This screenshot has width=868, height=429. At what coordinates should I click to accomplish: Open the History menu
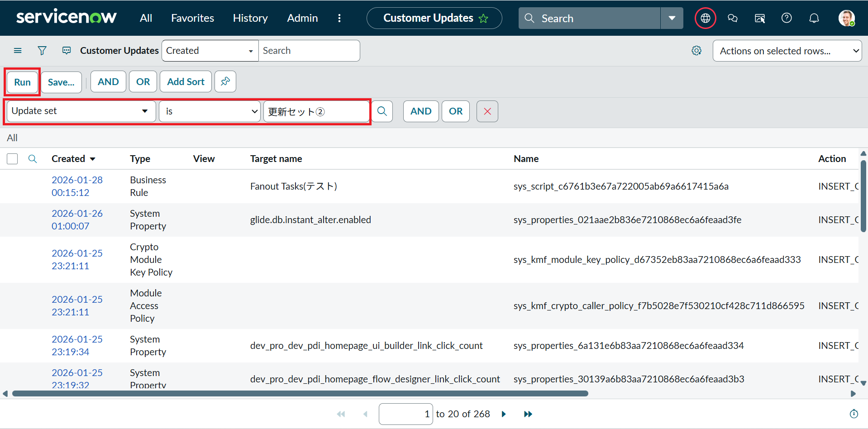[x=250, y=18]
